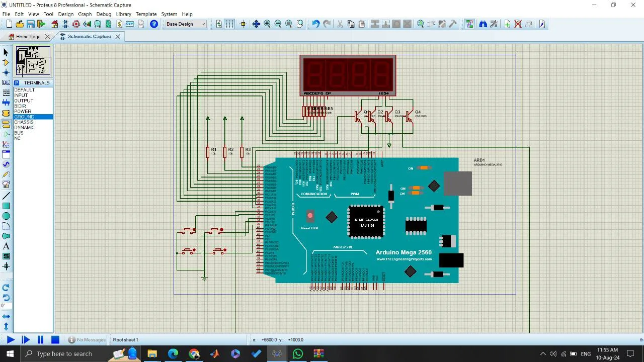Click the zoom in magnifier icon
The height and width of the screenshot is (362, 644).
tap(267, 24)
